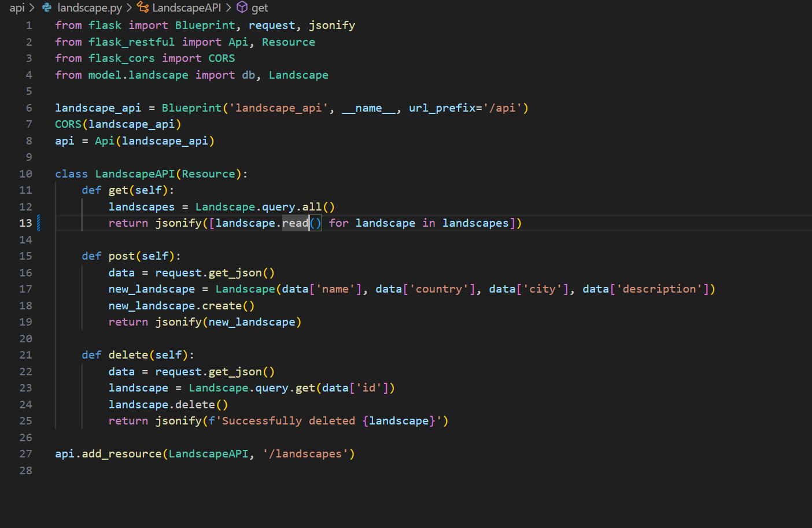Click line number 13 in the gutter

(x=25, y=223)
